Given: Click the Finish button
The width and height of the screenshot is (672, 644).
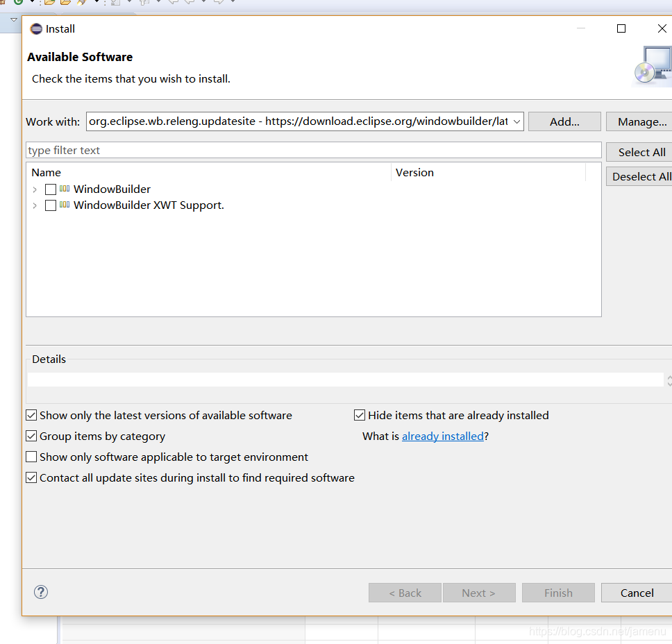Looking at the screenshot, I should point(558,593).
